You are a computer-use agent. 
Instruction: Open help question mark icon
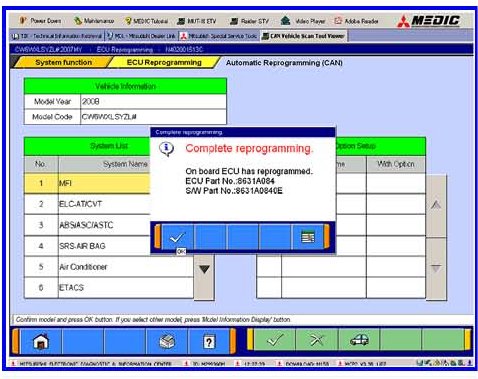pos(209,341)
